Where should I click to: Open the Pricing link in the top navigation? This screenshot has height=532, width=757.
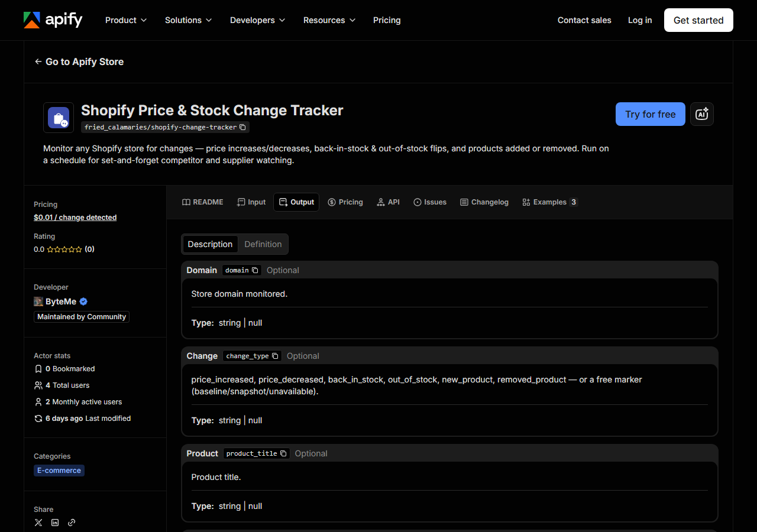coord(387,20)
